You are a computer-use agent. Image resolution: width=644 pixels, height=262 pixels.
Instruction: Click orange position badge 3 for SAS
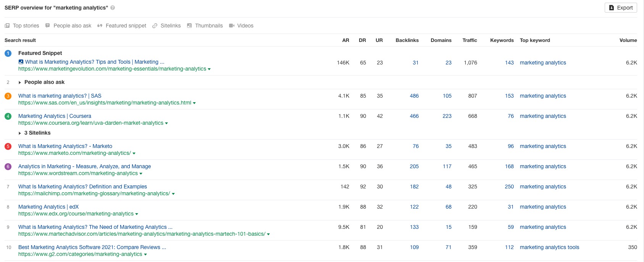[8, 96]
